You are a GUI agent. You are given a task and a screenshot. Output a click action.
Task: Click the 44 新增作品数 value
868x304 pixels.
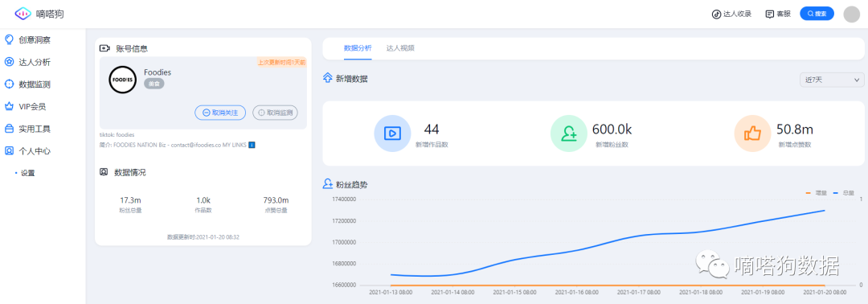[432, 129]
